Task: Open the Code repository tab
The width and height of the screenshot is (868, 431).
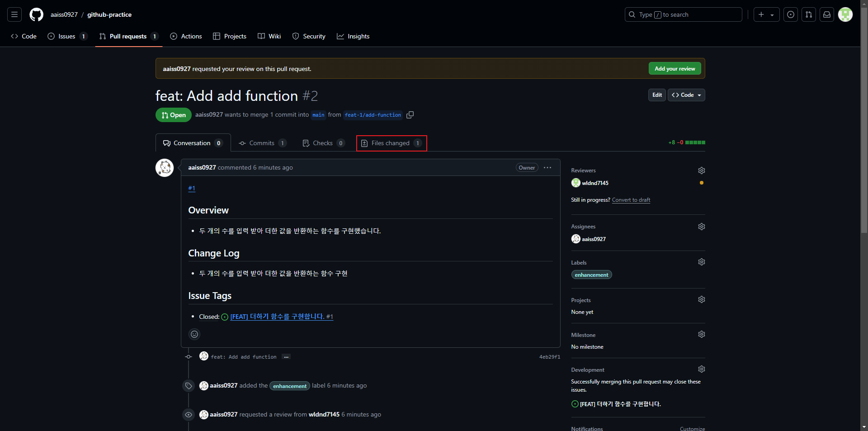Action: (x=24, y=36)
